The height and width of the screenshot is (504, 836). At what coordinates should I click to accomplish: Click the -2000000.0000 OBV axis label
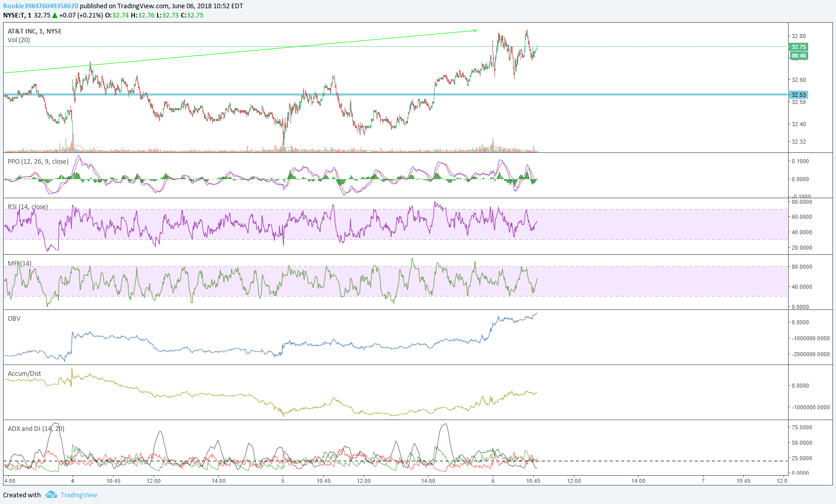click(x=811, y=354)
